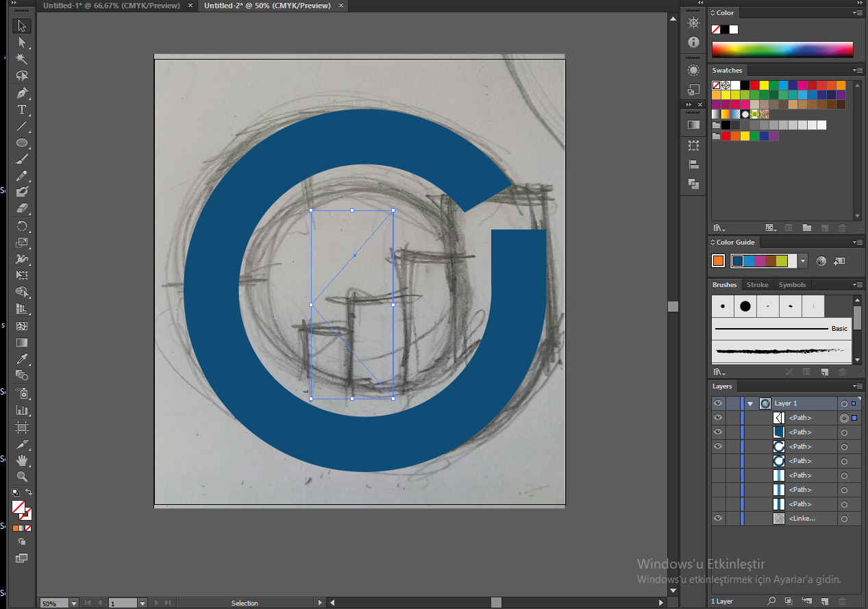Select the Direct Selection tool
This screenshot has width=868, height=609.
pyautogui.click(x=22, y=42)
